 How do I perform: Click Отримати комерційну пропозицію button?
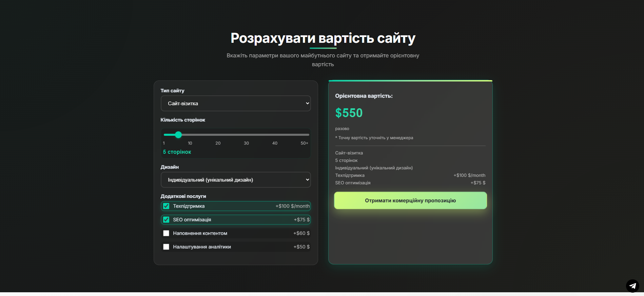pos(410,201)
